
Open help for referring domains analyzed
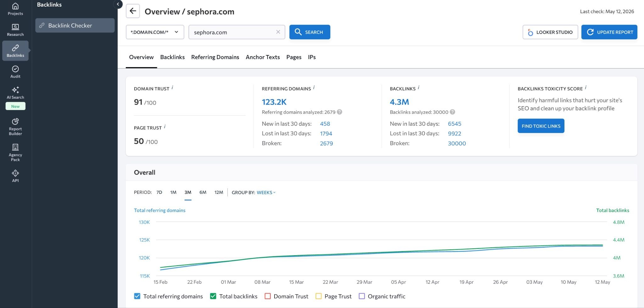point(340,112)
